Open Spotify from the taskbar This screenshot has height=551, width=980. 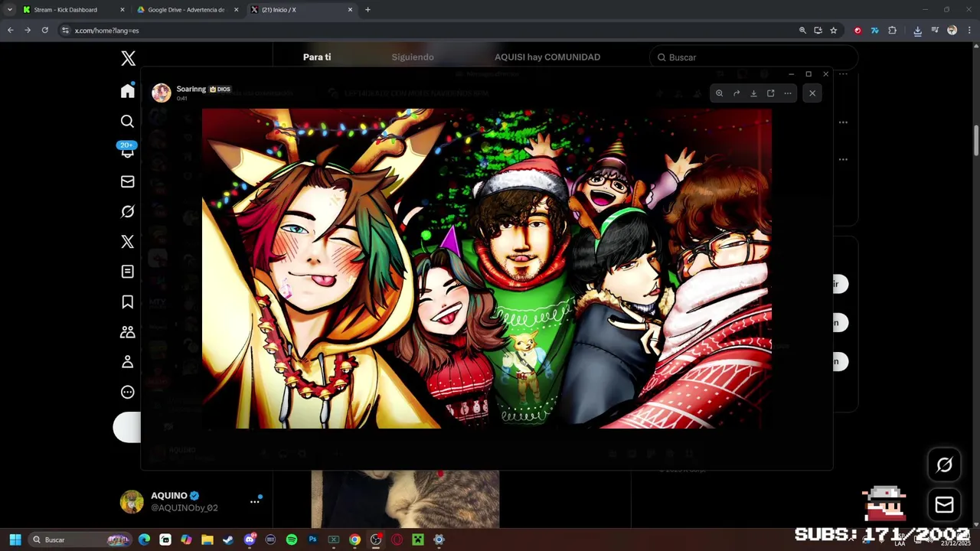pos(292,540)
